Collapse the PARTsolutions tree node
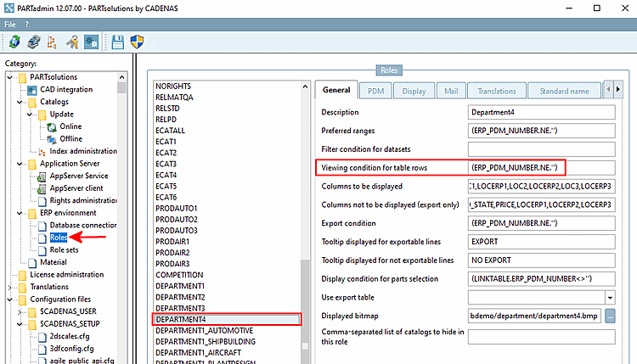 (x=9, y=77)
